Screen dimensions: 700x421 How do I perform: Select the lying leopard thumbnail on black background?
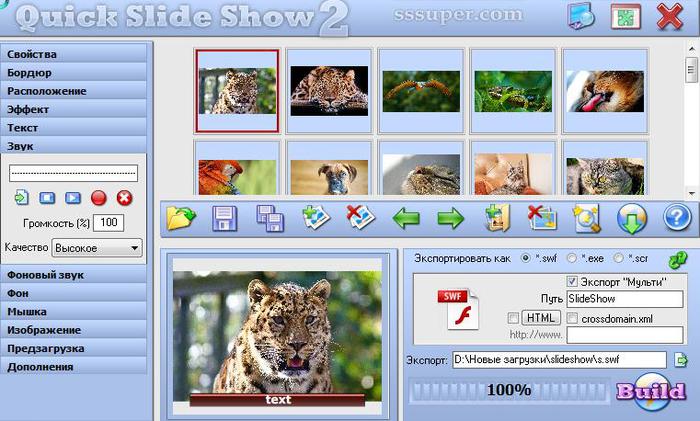tap(329, 91)
